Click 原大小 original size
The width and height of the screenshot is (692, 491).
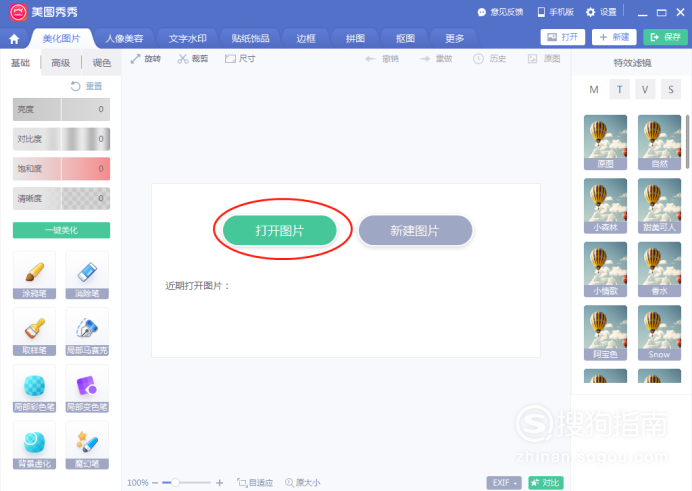coord(303,483)
